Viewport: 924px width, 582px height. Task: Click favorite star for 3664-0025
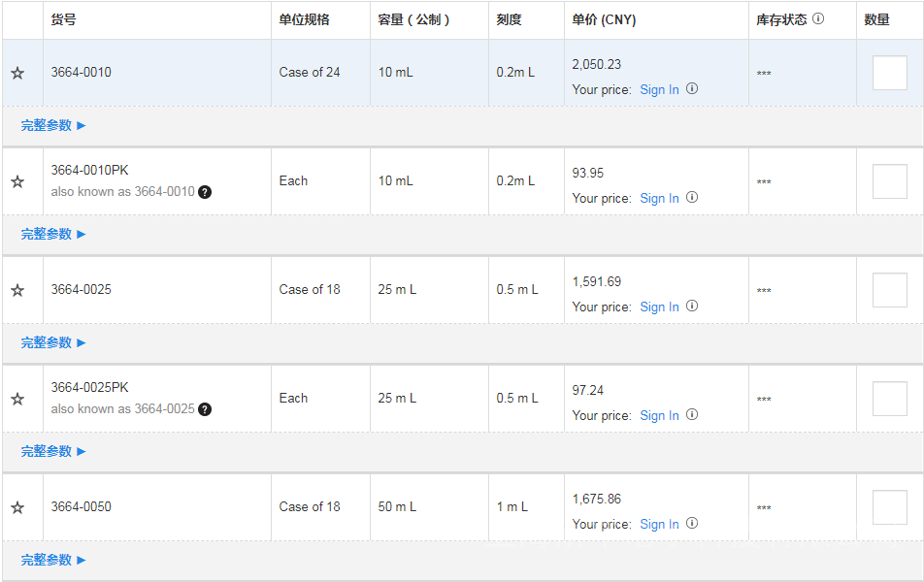pyautogui.click(x=17, y=291)
